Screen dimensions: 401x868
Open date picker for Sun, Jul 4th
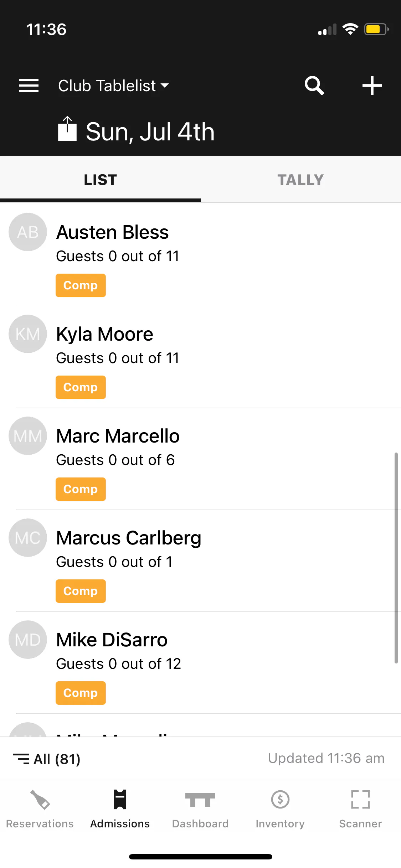coord(150,132)
